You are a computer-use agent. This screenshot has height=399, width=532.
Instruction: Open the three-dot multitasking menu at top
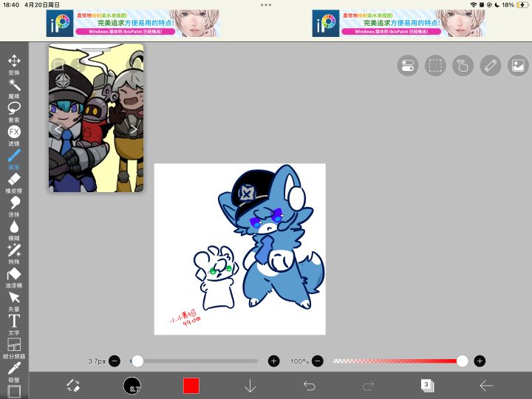(266, 4)
